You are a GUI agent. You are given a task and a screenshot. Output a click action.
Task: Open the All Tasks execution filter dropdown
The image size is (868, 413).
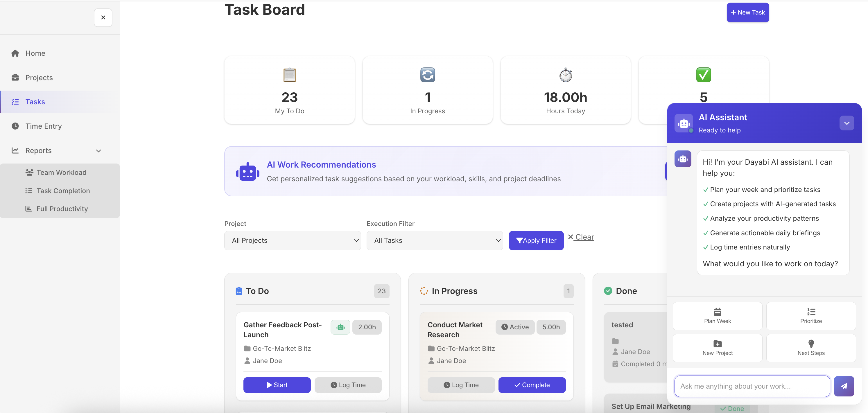435,240
